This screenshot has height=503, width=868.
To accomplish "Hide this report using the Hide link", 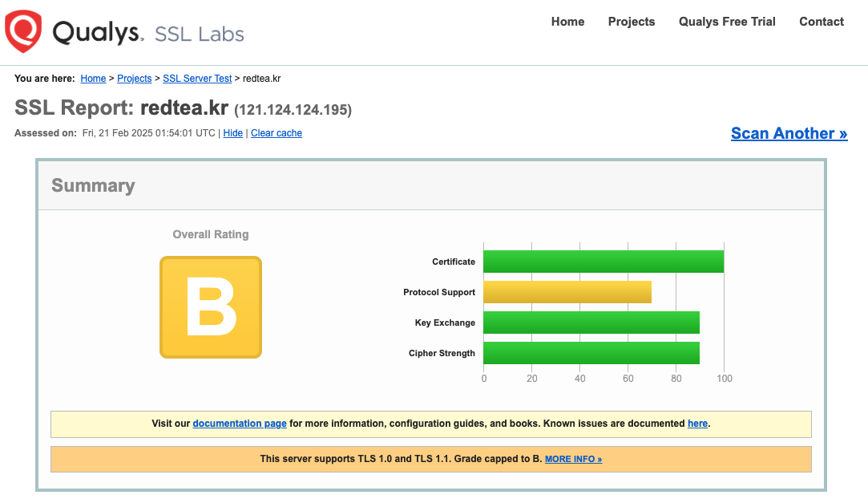I will click(233, 133).
